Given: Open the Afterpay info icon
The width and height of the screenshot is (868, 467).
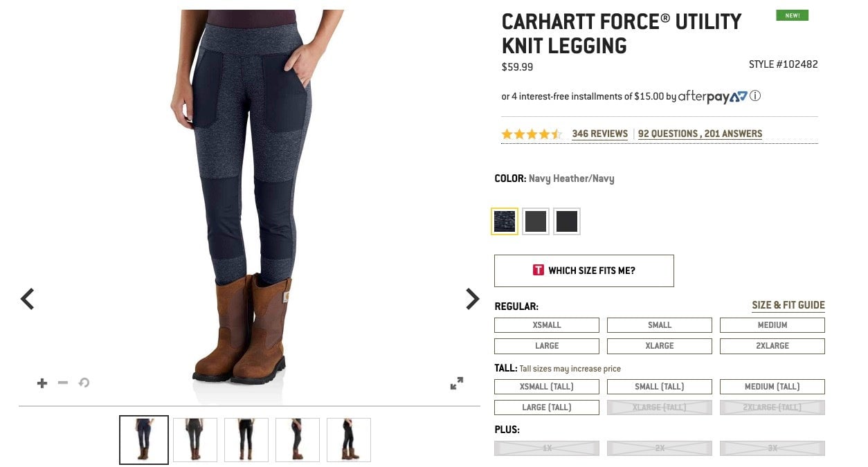Looking at the screenshot, I should pyautogui.click(x=755, y=96).
